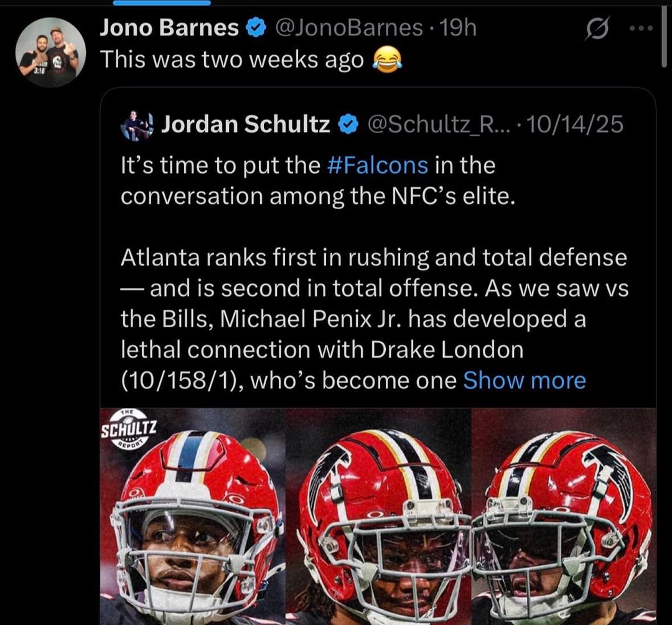Open the #Falcons hashtag link

(378, 165)
